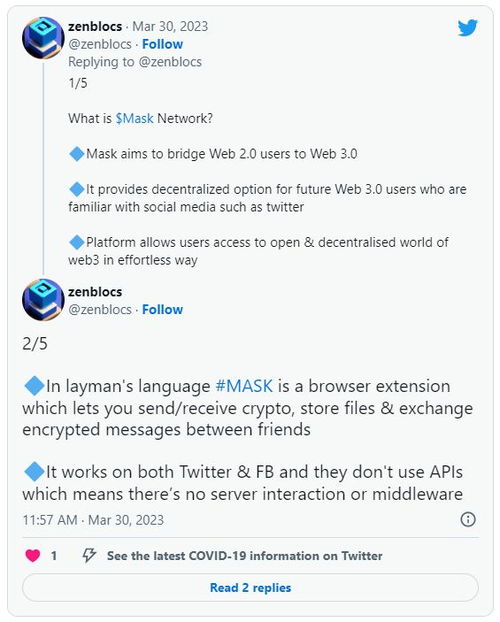Open the top zenblocs profile avatar
This screenshot has width=500, height=622.
click(43, 38)
